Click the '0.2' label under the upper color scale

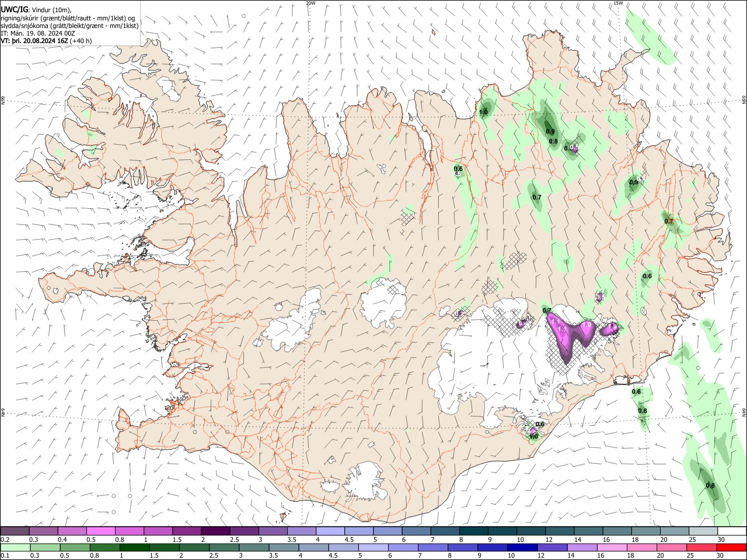pos(5,540)
